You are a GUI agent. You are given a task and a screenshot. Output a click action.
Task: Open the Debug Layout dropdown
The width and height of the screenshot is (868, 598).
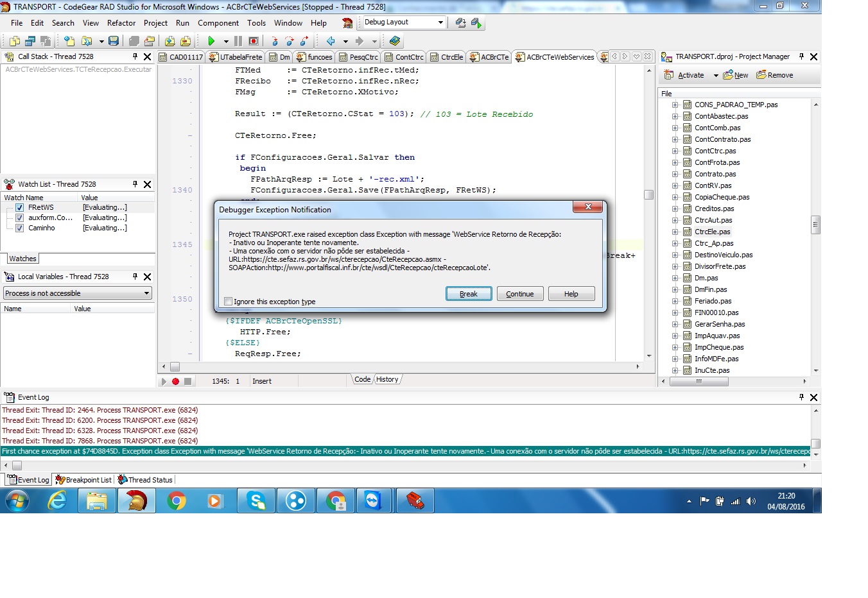pyautogui.click(x=440, y=22)
